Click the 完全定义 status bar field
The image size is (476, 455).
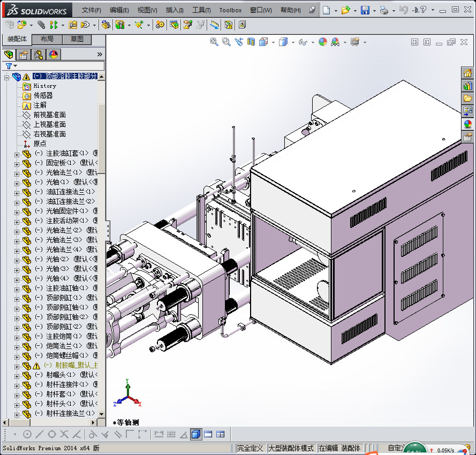[250, 448]
